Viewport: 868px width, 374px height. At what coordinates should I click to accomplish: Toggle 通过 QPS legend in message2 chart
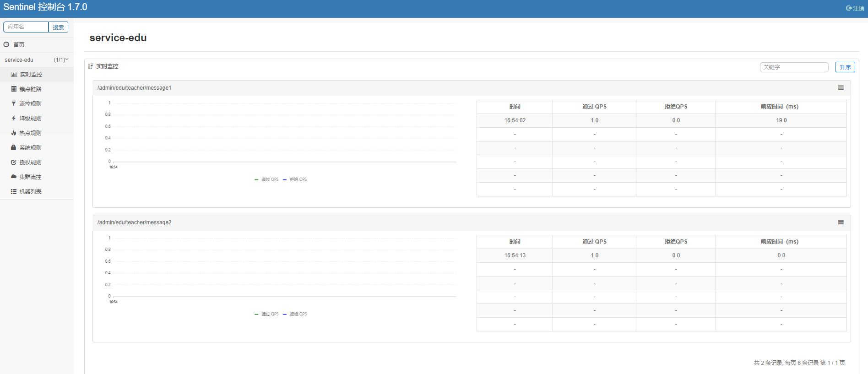[x=266, y=314]
